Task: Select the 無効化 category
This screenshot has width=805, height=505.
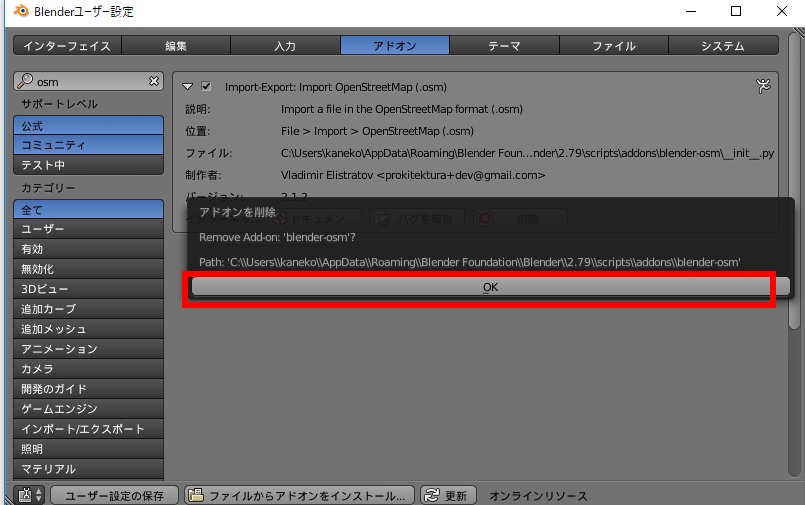Action: [x=88, y=269]
